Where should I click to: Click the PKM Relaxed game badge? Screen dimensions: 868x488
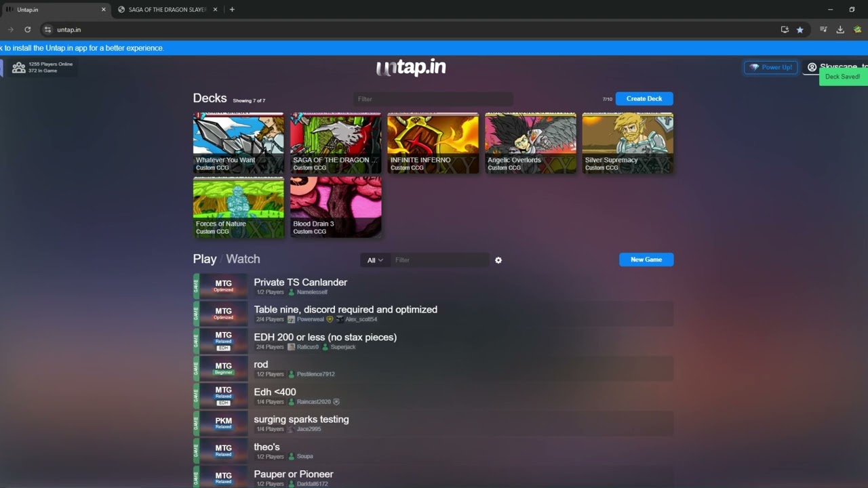[223, 423]
